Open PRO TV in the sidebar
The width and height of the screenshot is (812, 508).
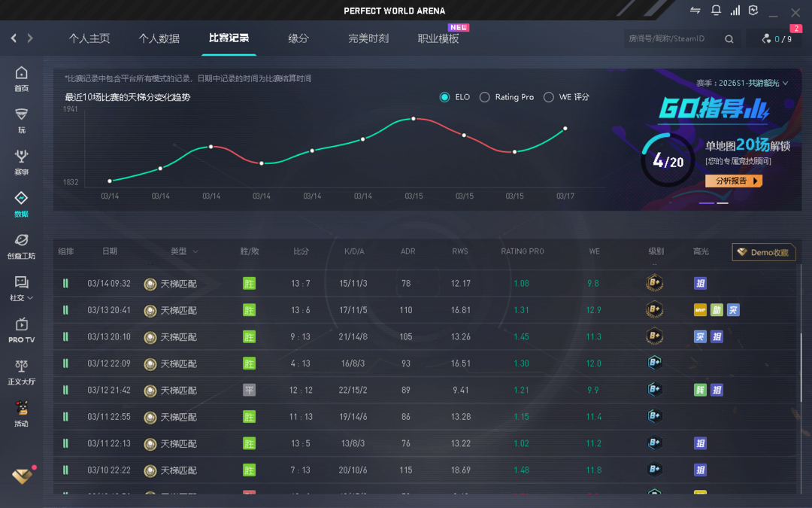(21, 329)
